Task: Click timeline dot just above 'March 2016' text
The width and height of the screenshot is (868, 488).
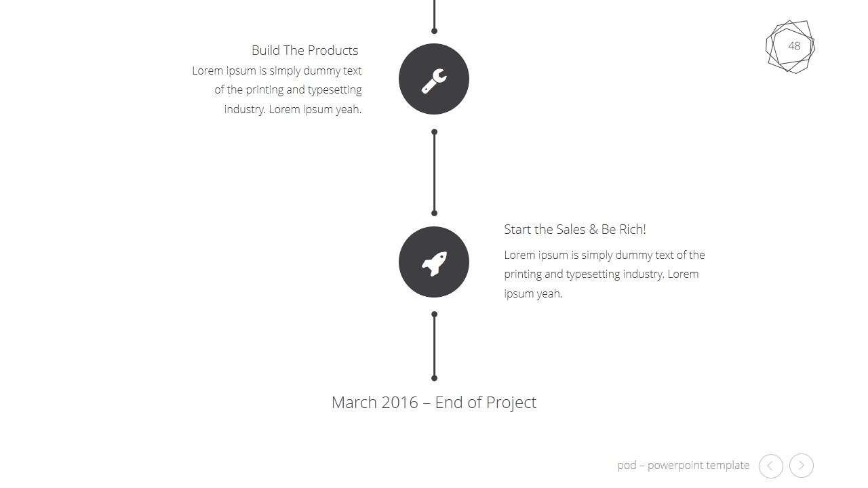Action: coord(434,378)
